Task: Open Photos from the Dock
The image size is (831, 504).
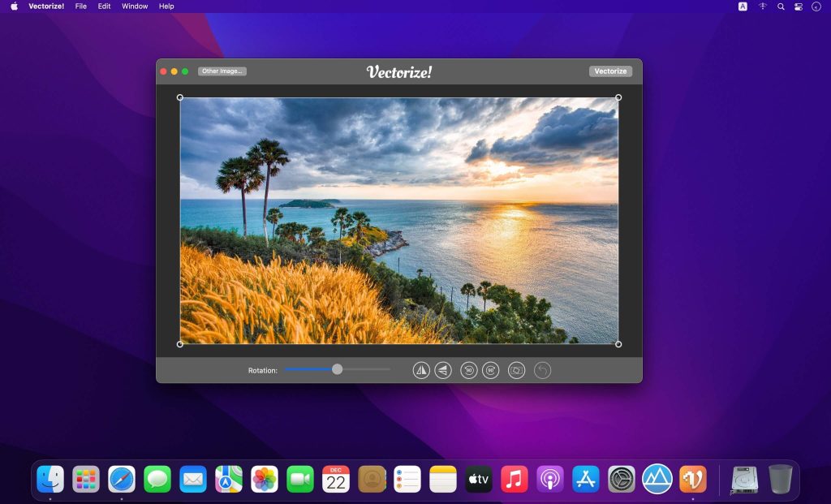Action: click(265, 479)
